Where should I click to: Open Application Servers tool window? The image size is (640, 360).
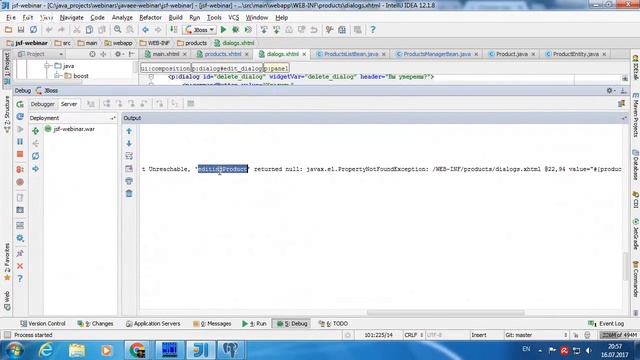point(153,324)
